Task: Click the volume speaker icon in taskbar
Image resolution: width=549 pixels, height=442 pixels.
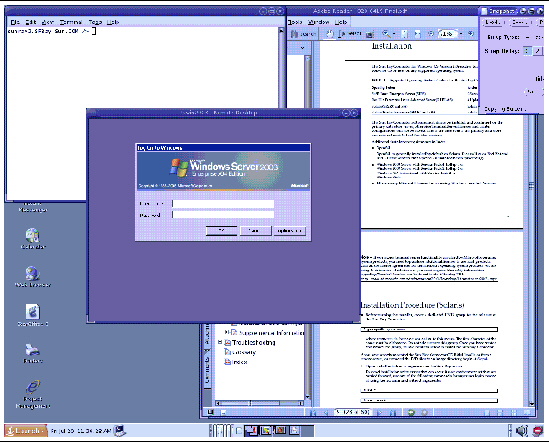Action: pos(521,431)
